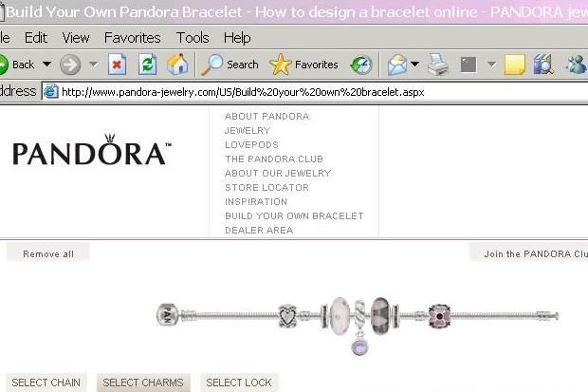Select the purple dangle charm on bracelet

click(x=359, y=347)
